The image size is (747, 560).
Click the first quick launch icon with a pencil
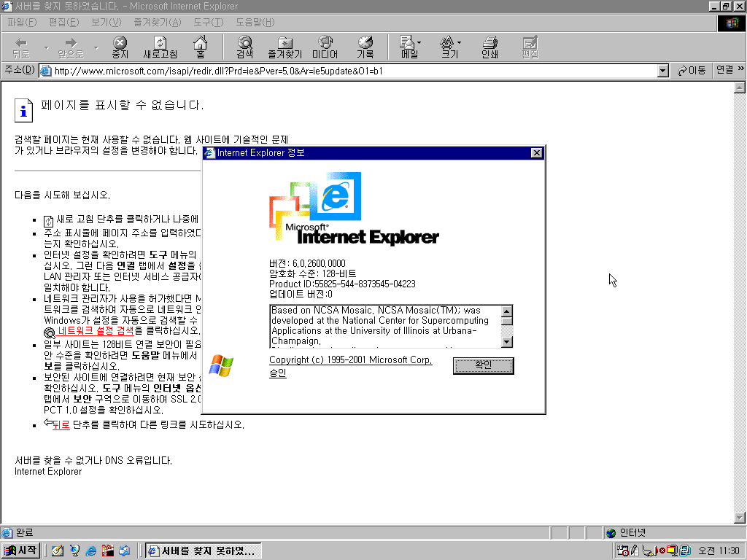[x=58, y=551]
